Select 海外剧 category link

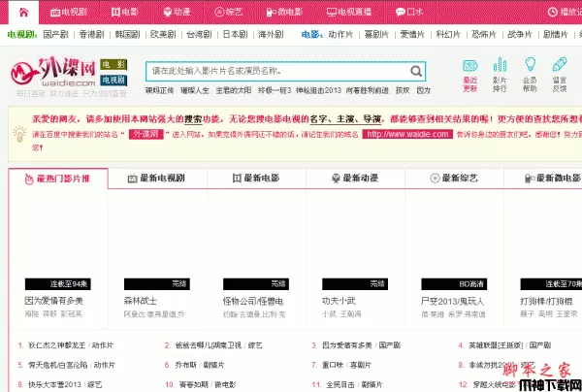[x=271, y=35]
